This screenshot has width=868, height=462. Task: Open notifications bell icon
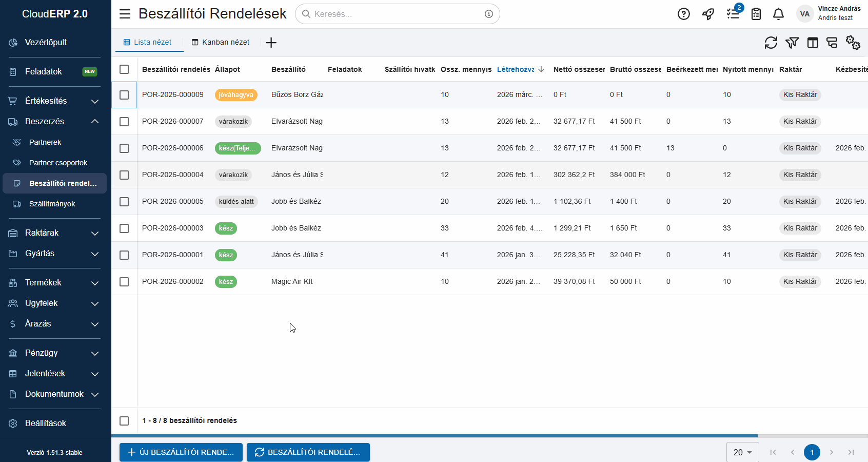tap(778, 14)
